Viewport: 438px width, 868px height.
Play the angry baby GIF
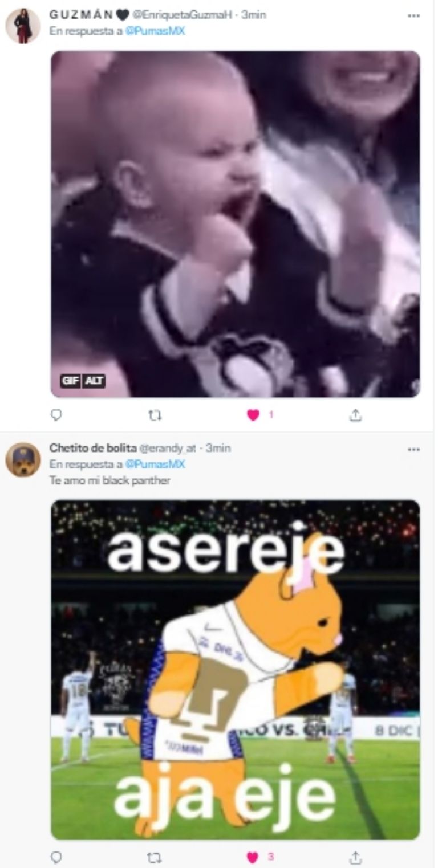click(x=236, y=224)
